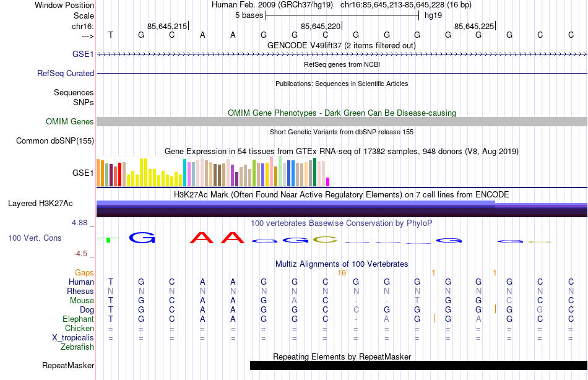The image size is (588, 380).
Task: Click the Sequences publications track label
Action: click(x=74, y=92)
